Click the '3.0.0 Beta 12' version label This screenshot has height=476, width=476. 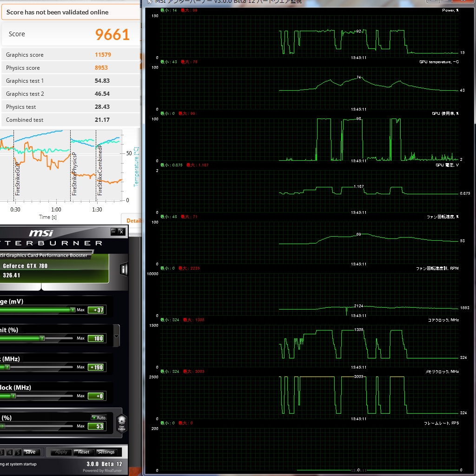coord(104,464)
